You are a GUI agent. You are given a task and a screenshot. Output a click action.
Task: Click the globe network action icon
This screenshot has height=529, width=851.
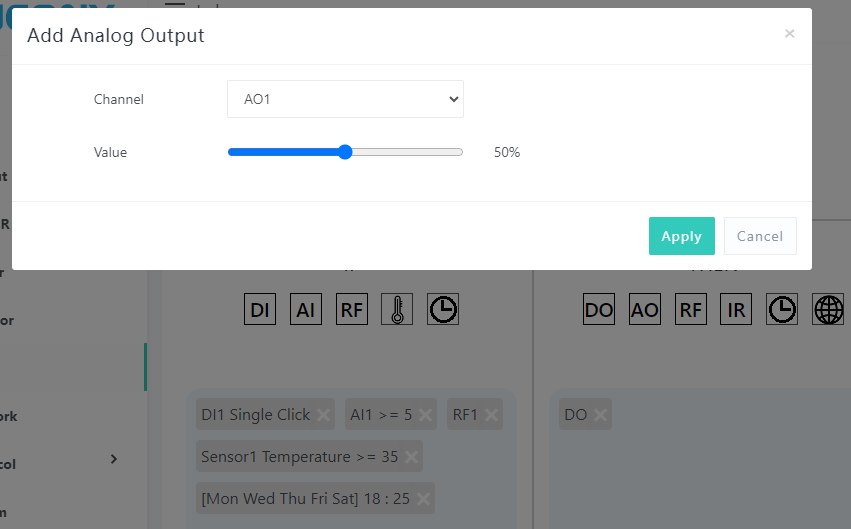point(829,310)
